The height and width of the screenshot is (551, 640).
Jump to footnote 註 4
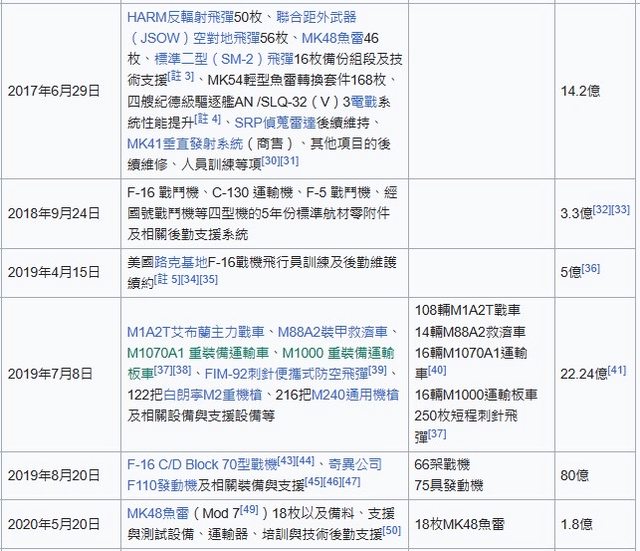click(211, 119)
